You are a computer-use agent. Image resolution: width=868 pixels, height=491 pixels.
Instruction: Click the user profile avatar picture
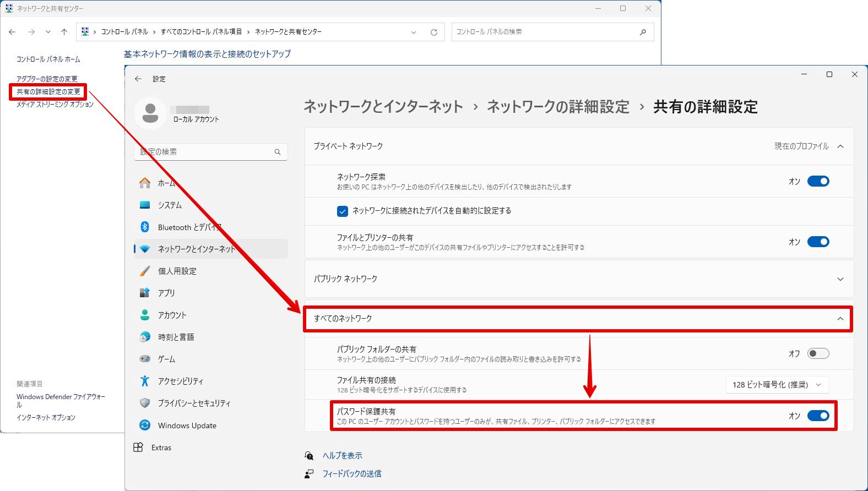pyautogui.click(x=150, y=113)
